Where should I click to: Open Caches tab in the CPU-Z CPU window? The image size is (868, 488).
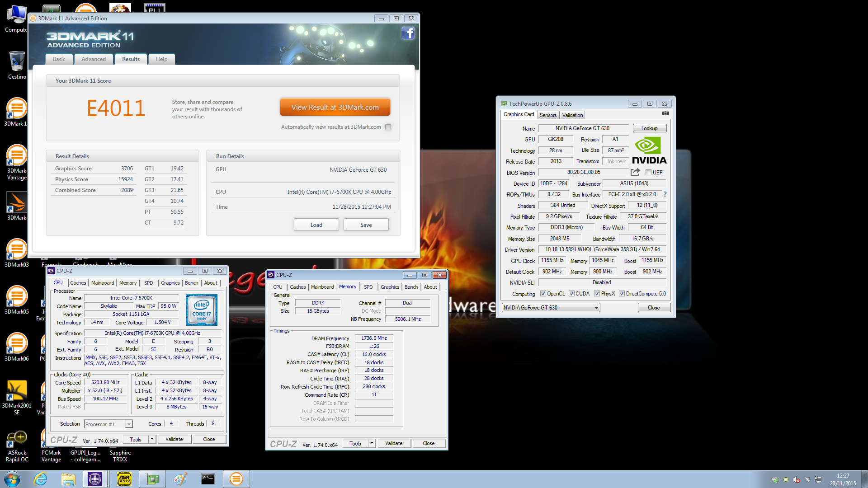[78, 283]
